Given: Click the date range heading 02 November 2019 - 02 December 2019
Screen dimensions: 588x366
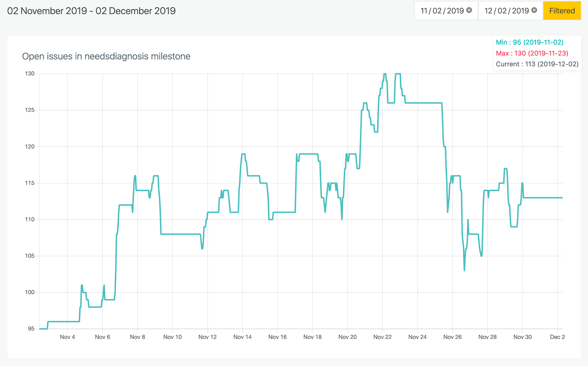Looking at the screenshot, I should point(91,11).
